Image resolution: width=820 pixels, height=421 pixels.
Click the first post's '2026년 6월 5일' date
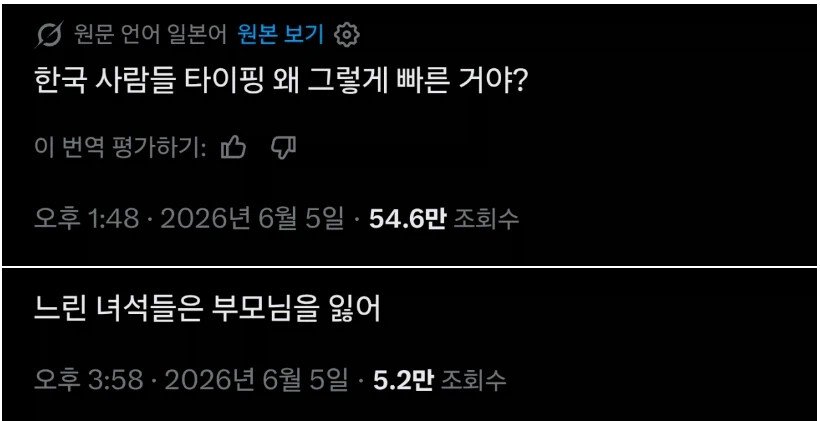[x=252, y=219]
